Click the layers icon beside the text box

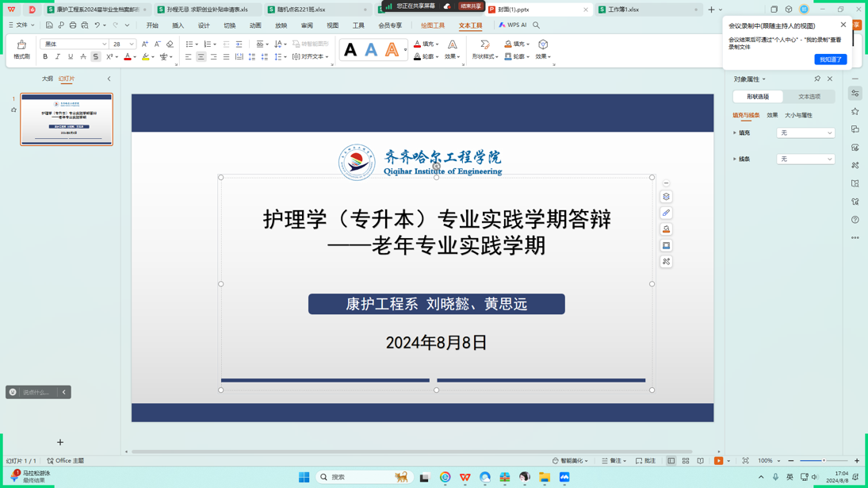[x=666, y=197]
